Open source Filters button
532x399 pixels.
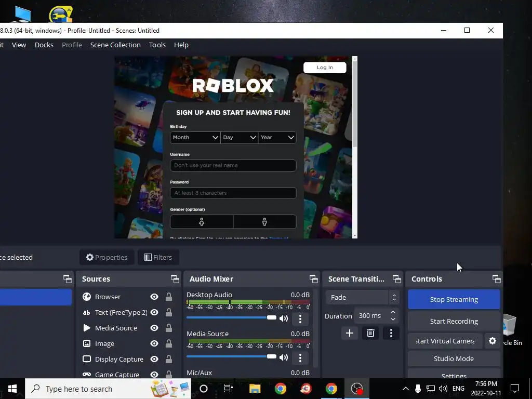158,258
